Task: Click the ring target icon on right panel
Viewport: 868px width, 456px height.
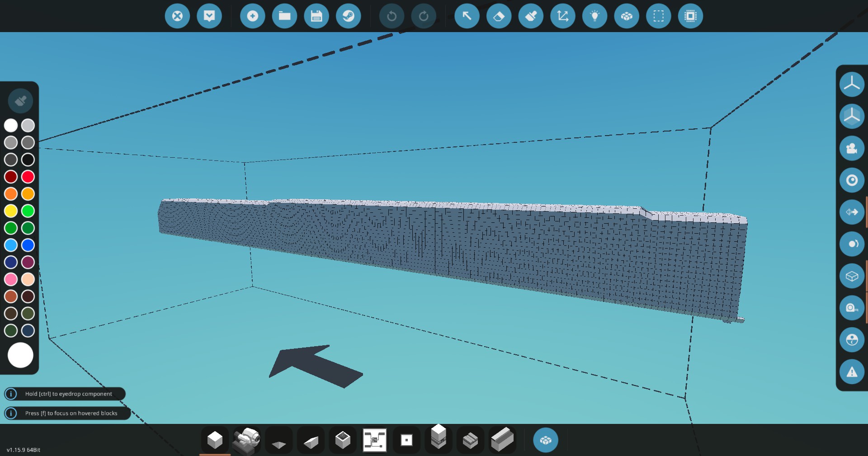Action: pyautogui.click(x=852, y=180)
